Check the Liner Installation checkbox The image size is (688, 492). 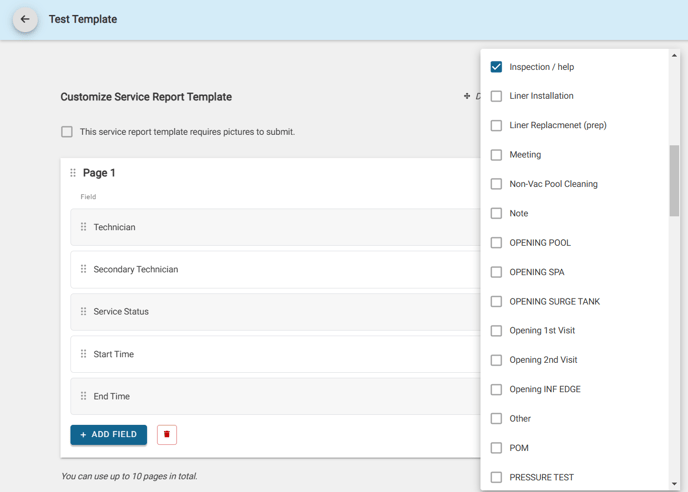[496, 96]
